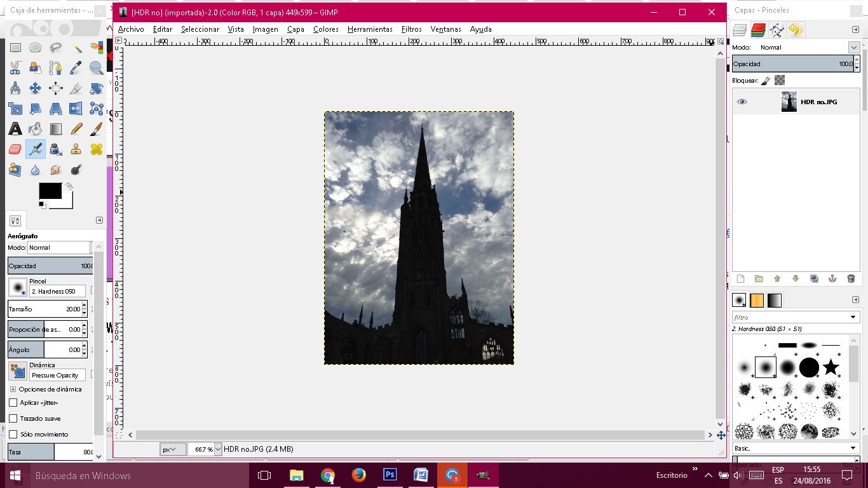The width and height of the screenshot is (868, 488).
Task: Open the layer Modo dropdown in Capas
Action: tap(853, 48)
